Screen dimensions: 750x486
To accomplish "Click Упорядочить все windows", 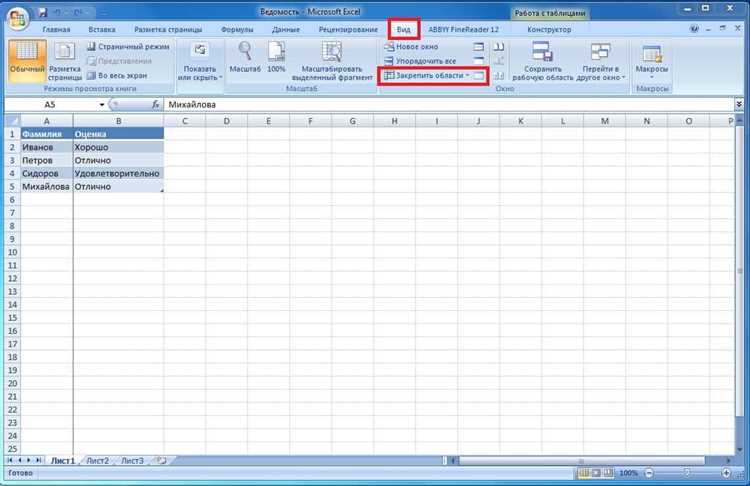I will pos(420,61).
